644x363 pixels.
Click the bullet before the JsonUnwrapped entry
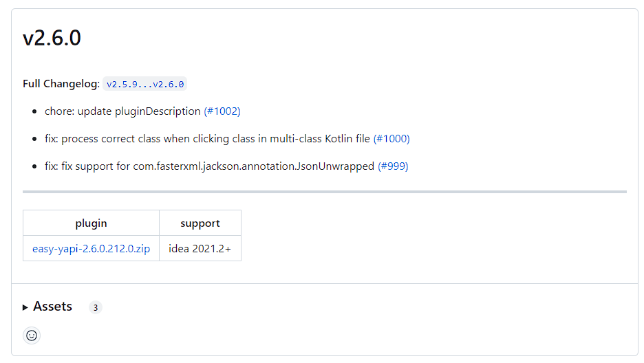tap(34, 166)
